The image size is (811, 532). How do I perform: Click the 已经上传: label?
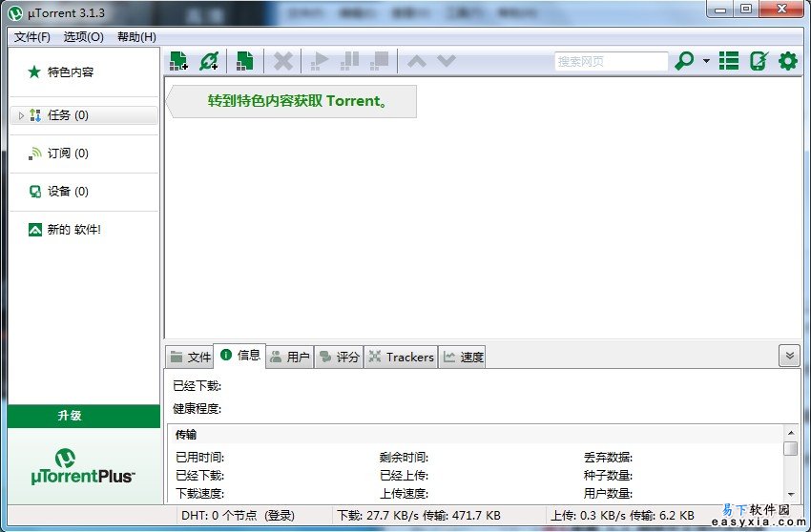(x=404, y=476)
